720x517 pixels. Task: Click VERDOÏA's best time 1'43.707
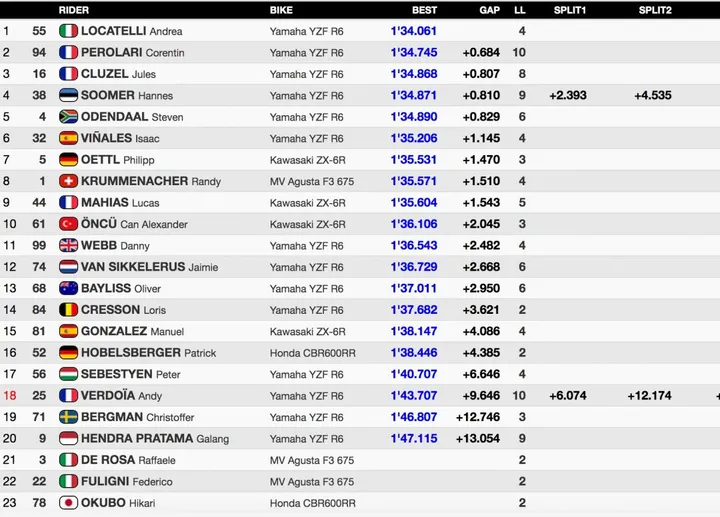point(413,395)
